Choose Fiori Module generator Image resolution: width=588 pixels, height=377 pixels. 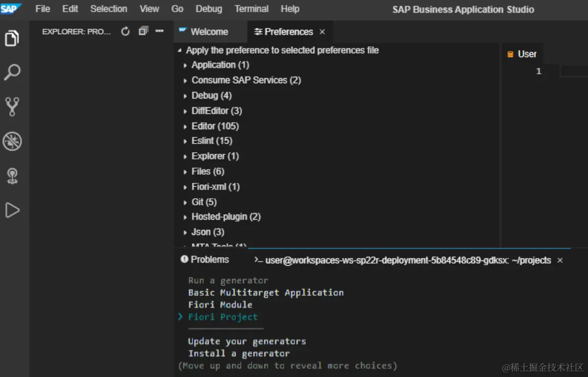[220, 304]
